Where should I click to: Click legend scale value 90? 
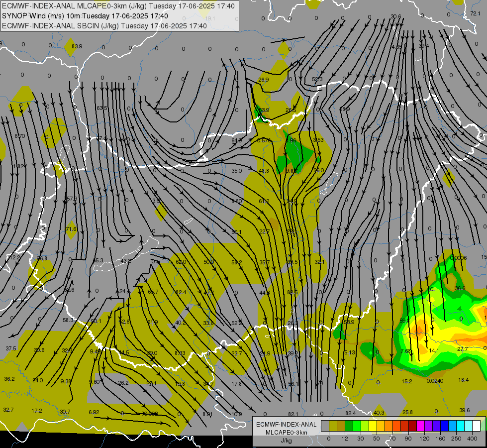408,439
